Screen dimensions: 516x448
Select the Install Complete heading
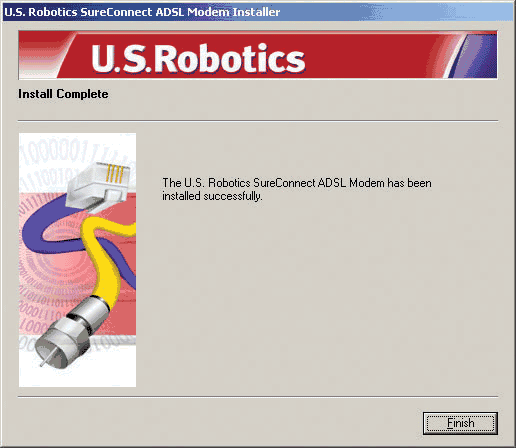(x=63, y=94)
